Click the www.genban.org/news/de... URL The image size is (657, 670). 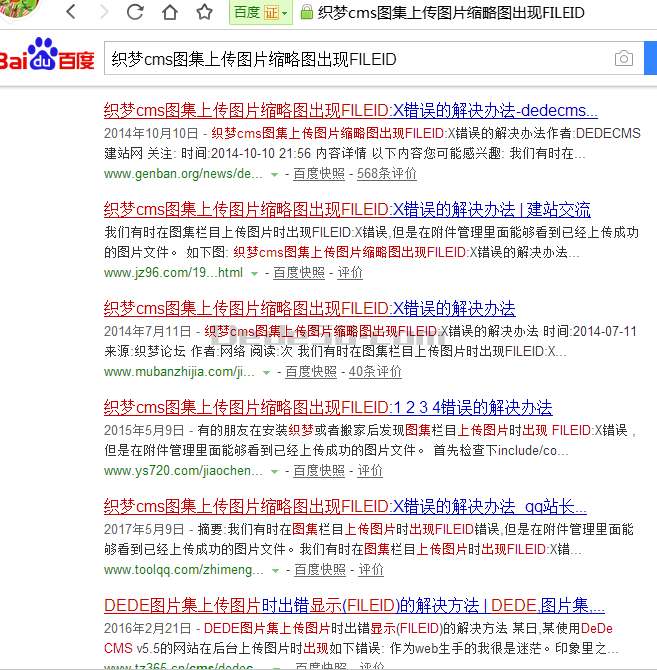tap(183, 174)
